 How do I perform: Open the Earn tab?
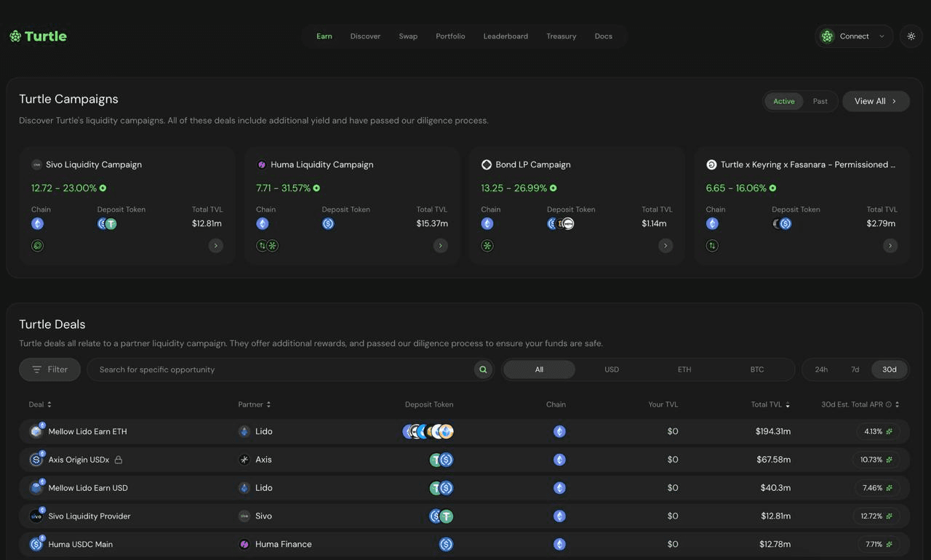click(x=324, y=36)
